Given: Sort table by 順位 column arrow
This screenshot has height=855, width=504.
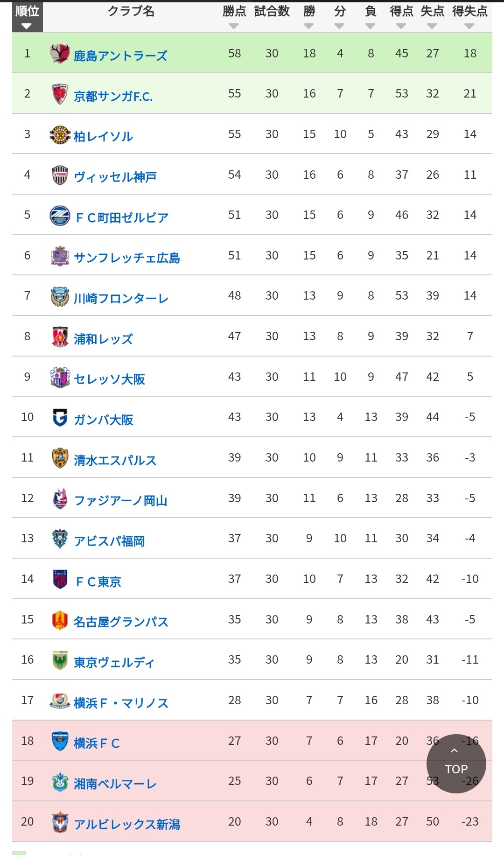Looking at the screenshot, I should (27, 26).
